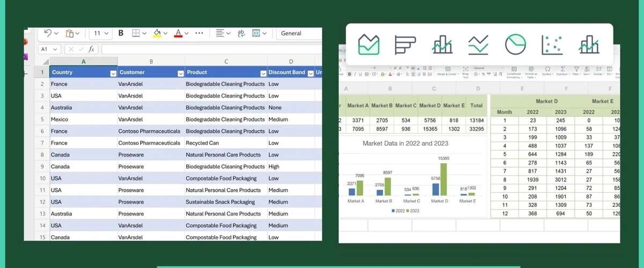Click the Market D 15365 green bar

point(443,178)
